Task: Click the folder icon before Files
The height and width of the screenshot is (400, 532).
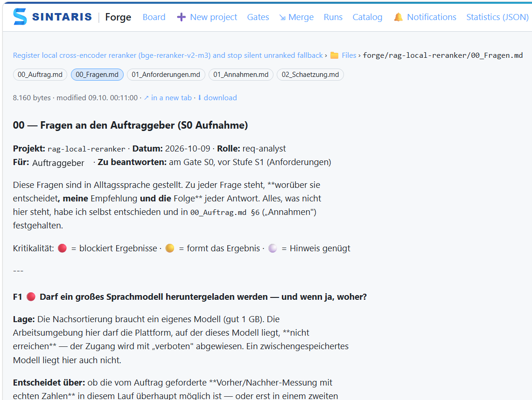Action: point(335,55)
